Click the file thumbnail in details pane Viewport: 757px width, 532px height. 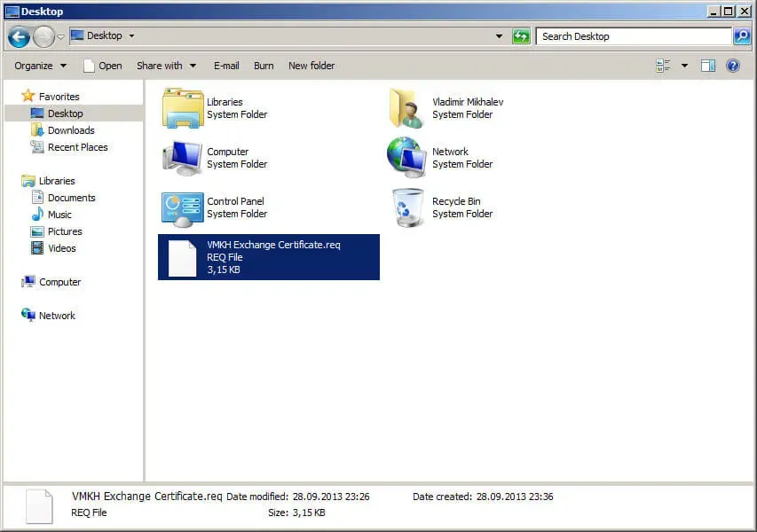pyautogui.click(x=39, y=506)
